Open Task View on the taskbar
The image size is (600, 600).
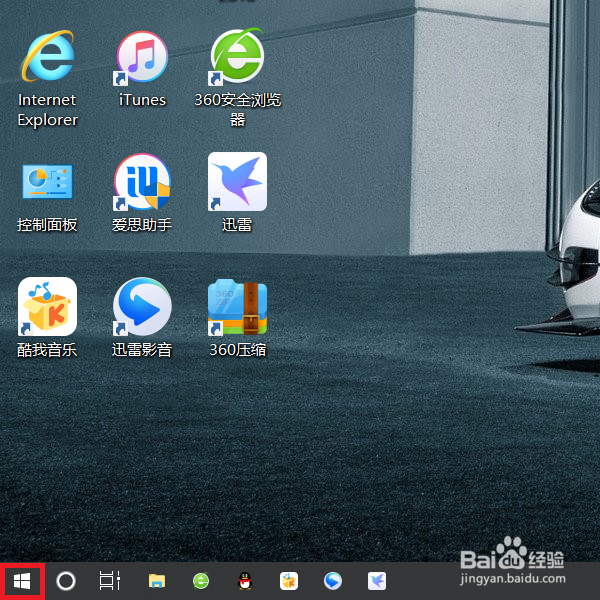(x=110, y=580)
